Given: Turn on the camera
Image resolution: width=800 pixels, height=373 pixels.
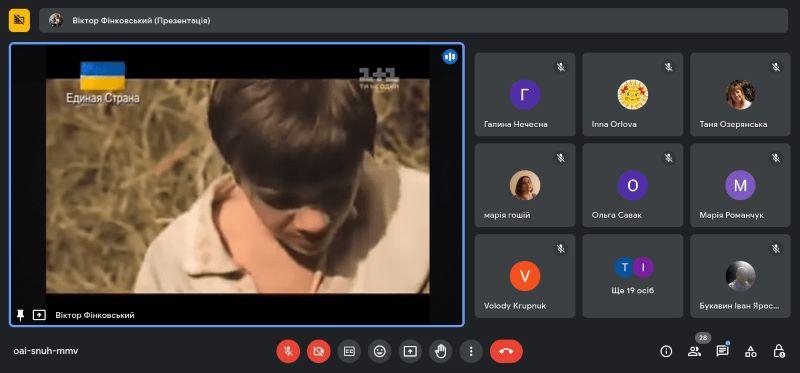Looking at the screenshot, I should (x=318, y=351).
